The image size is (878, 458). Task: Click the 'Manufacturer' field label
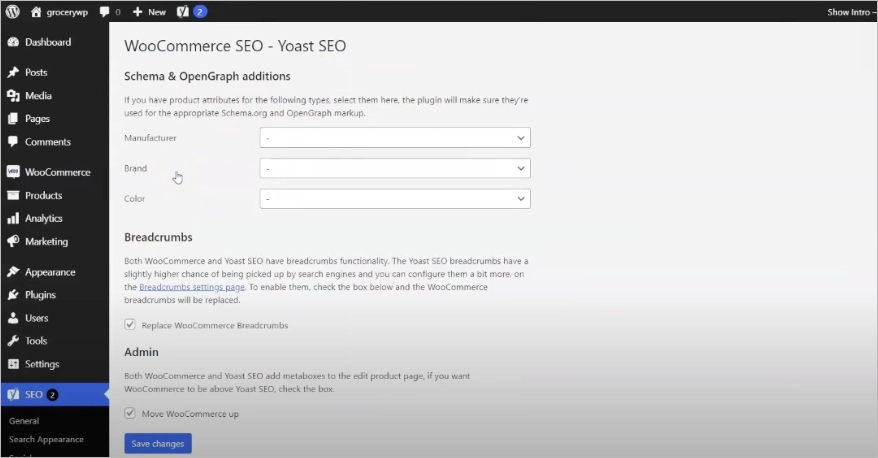150,138
